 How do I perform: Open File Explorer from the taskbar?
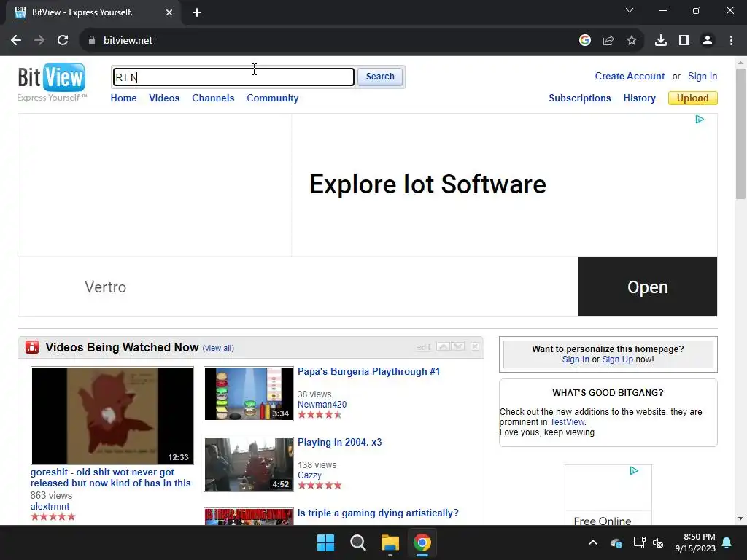pyautogui.click(x=390, y=542)
